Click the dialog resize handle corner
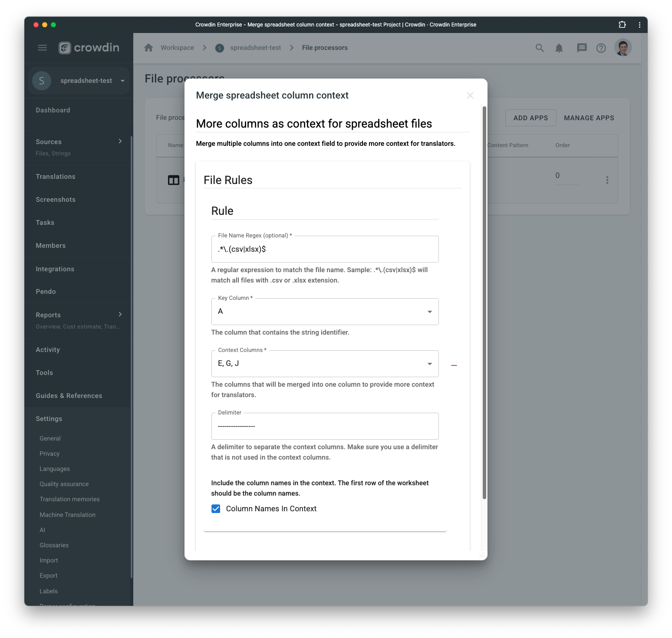 point(482,555)
